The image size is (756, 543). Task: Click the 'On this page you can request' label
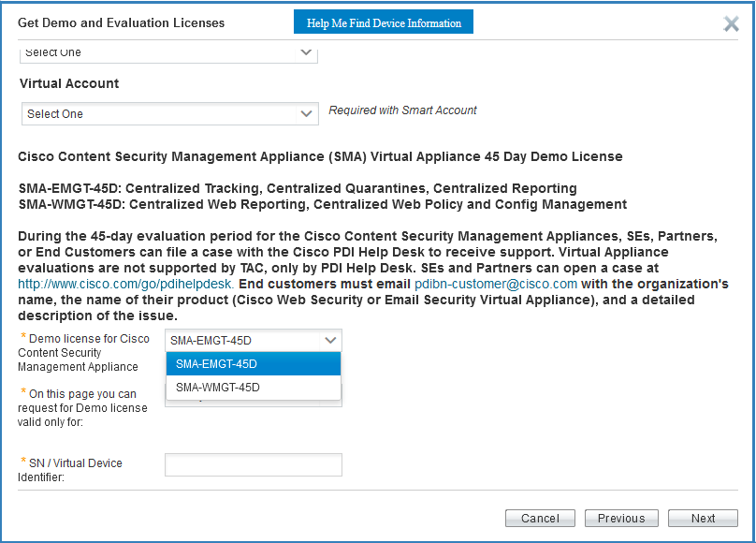coord(82,408)
